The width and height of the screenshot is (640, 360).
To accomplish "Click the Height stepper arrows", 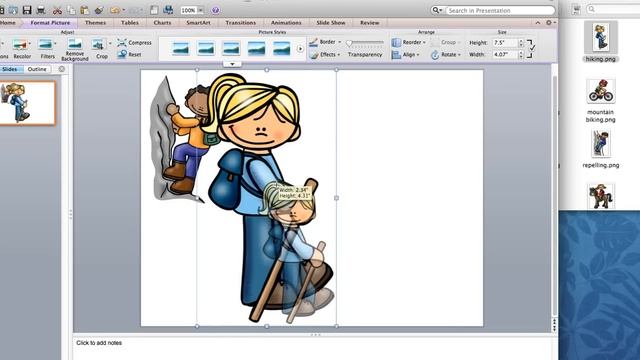I will pyautogui.click(x=521, y=42).
